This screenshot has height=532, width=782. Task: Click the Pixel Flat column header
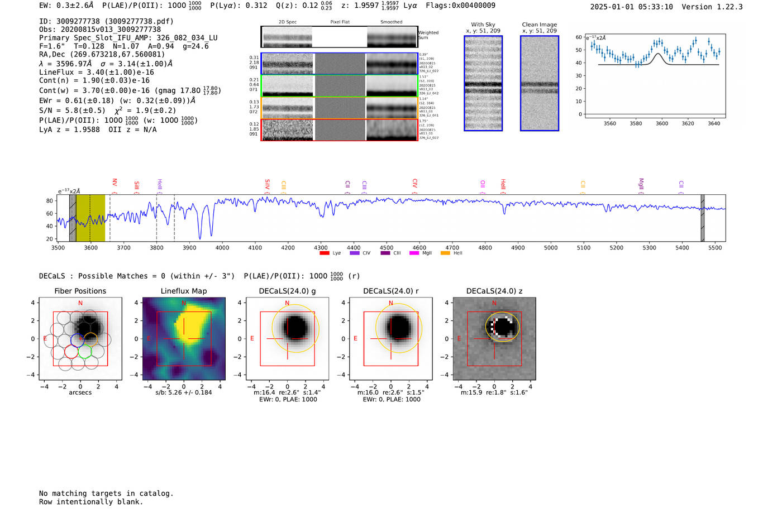coord(340,22)
